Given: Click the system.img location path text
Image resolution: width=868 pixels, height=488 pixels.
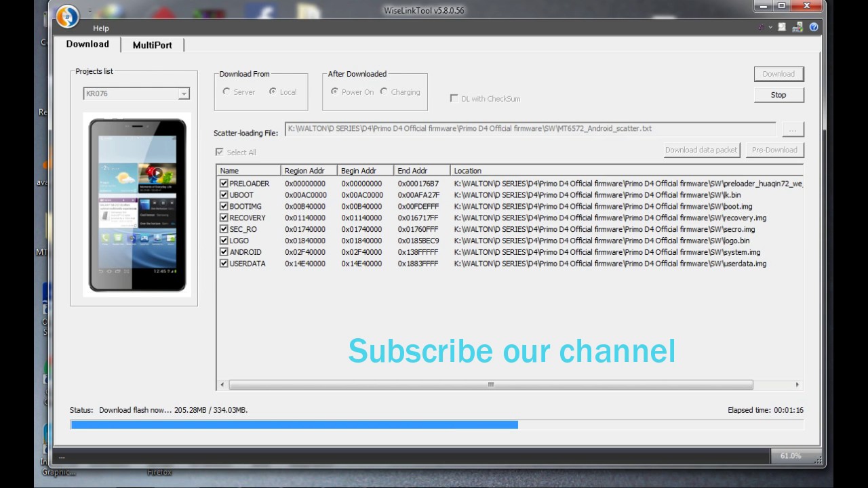Looking at the screenshot, I should [607, 252].
